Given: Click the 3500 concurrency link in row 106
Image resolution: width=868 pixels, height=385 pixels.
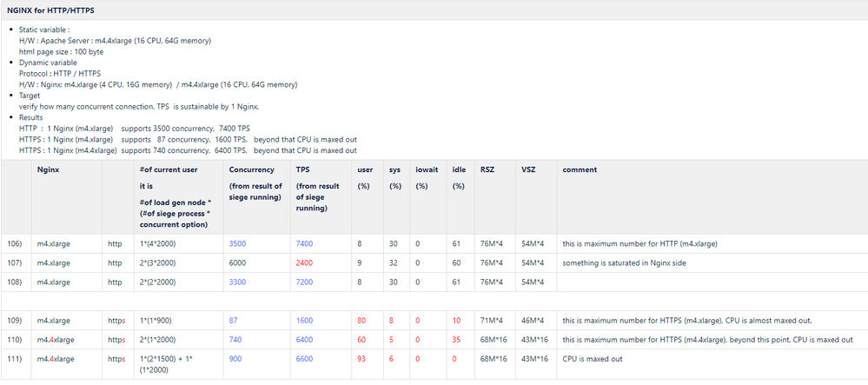Looking at the screenshot, I should tap(239, 243).
